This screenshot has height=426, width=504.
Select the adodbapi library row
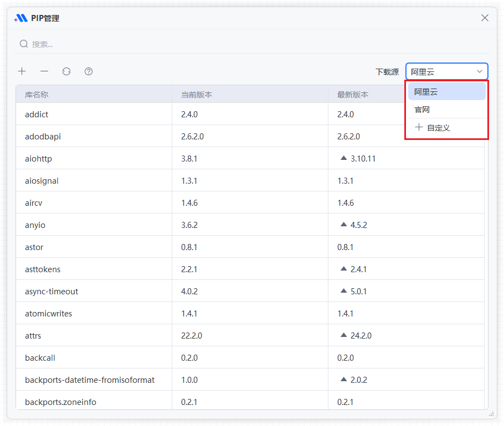point(250,137)
